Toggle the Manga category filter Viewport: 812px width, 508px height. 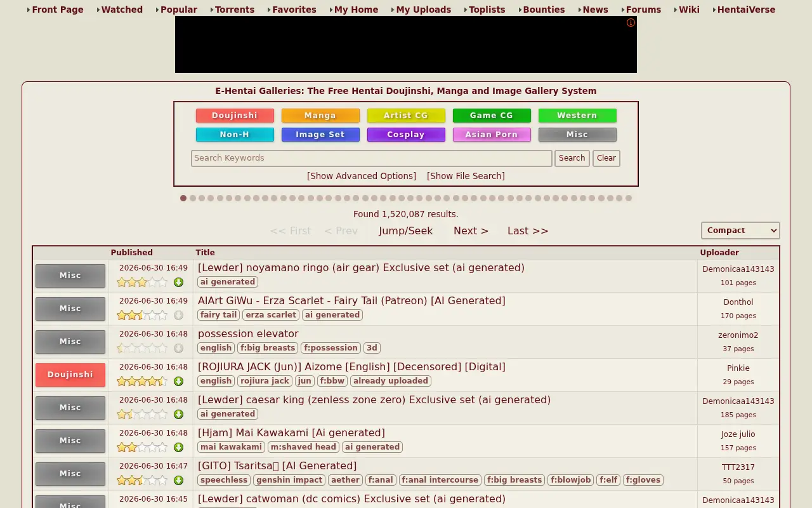320,116
